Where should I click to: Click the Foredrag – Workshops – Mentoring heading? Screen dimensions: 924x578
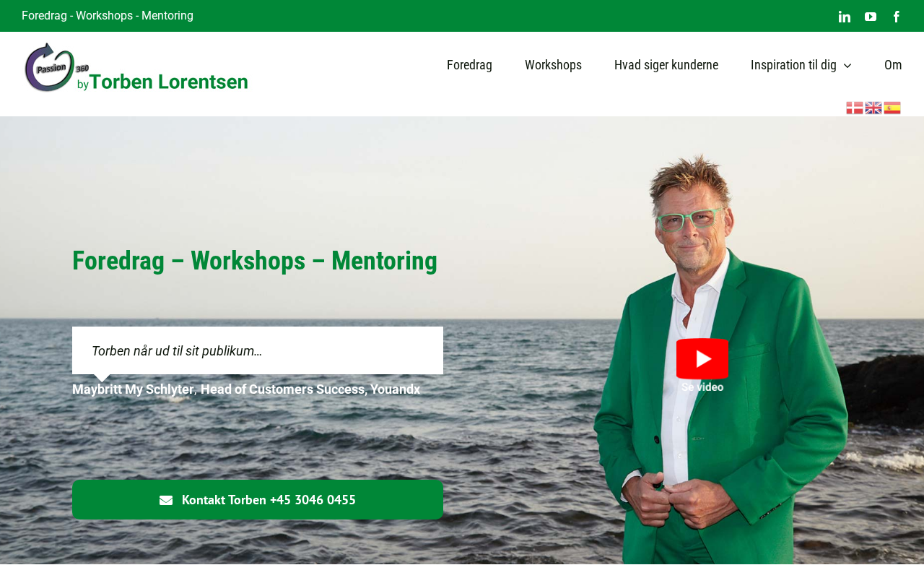click(x=255, y=261)
